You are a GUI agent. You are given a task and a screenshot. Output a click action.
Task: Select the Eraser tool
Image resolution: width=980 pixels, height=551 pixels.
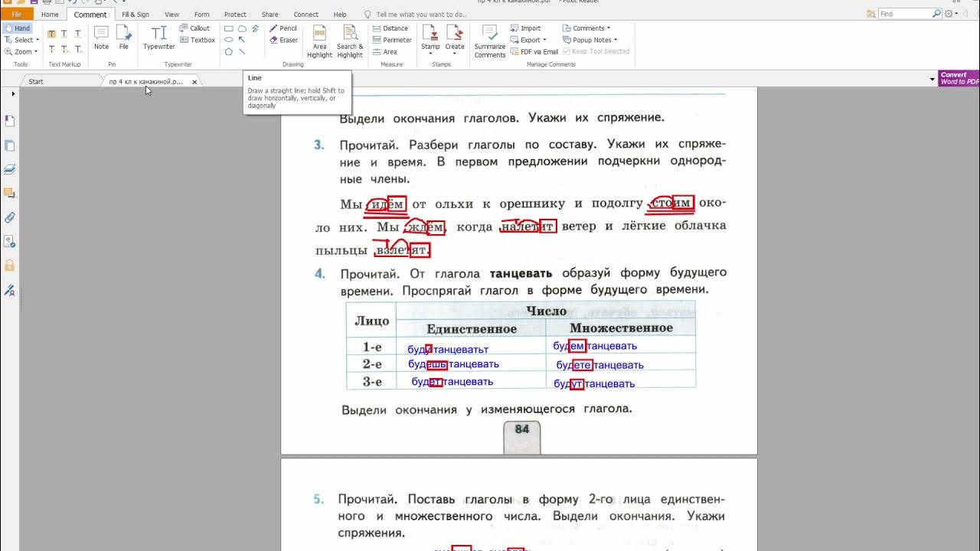pos(283,40)
